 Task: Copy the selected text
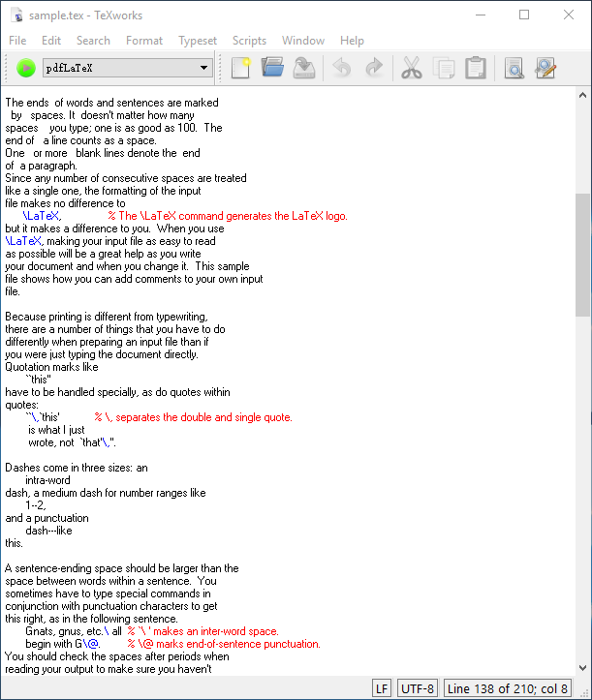[444, 69]
